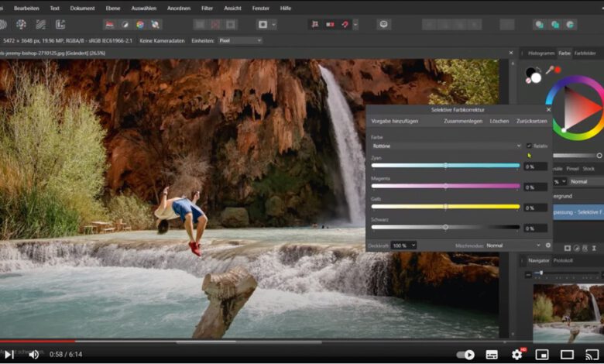Open YouTube player settings gear
The width and height of the screenshot is (604, 364).
[516, 354]
